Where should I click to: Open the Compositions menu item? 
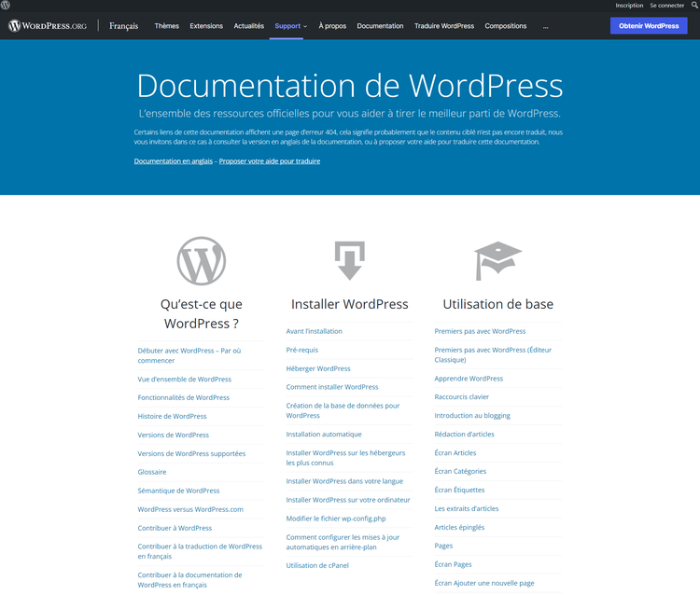coord(505,26)
